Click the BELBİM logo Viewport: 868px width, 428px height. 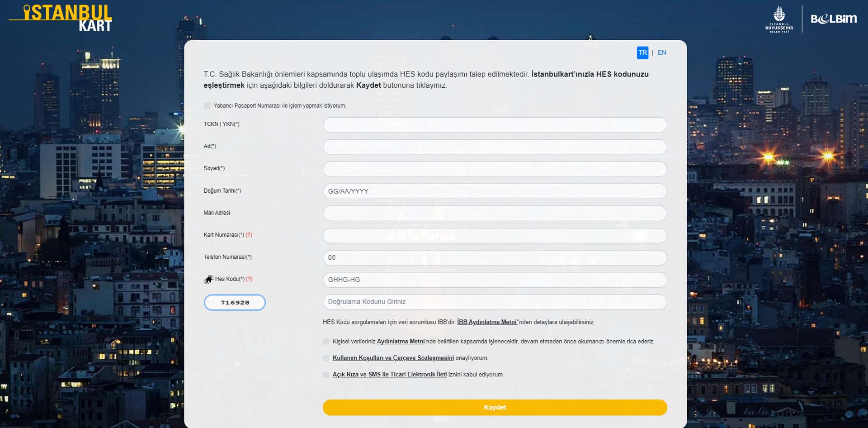(834, 19)
